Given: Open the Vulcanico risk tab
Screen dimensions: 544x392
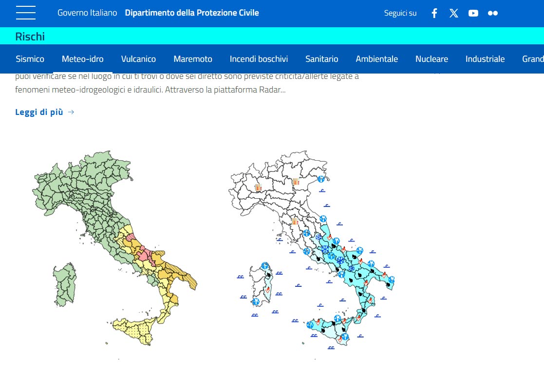Looking at the screenshot, I should click(x=138, y=59).
